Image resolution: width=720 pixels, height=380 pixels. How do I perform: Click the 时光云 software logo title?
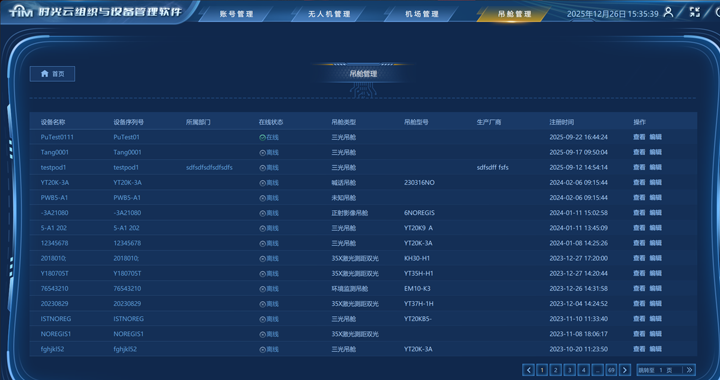pyautogui.click(x=96, y=11)
